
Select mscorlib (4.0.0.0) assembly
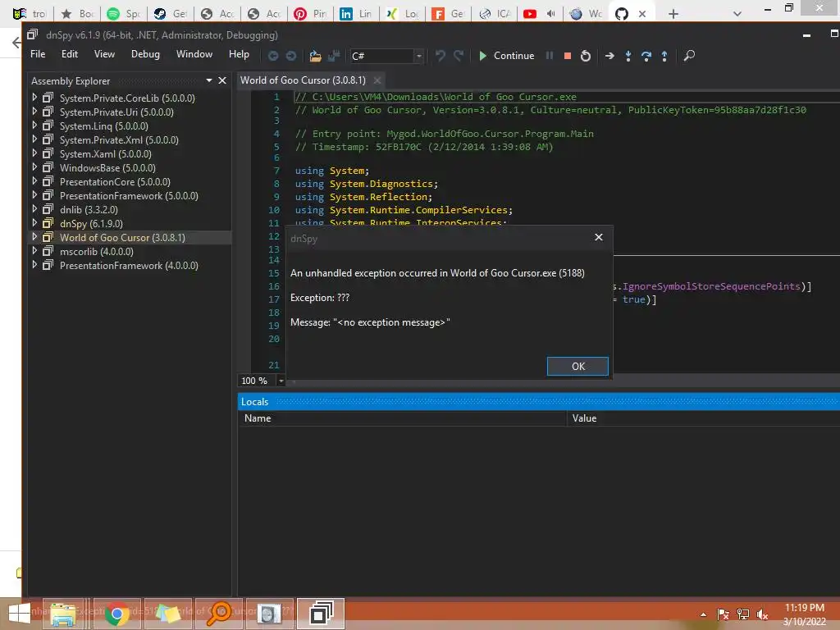coord(97,251)
